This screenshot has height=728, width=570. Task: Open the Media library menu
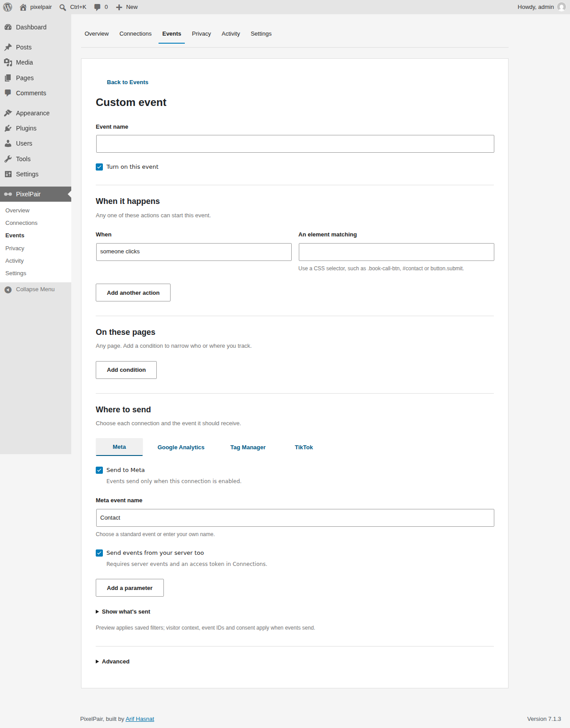[x=36, y=62]
